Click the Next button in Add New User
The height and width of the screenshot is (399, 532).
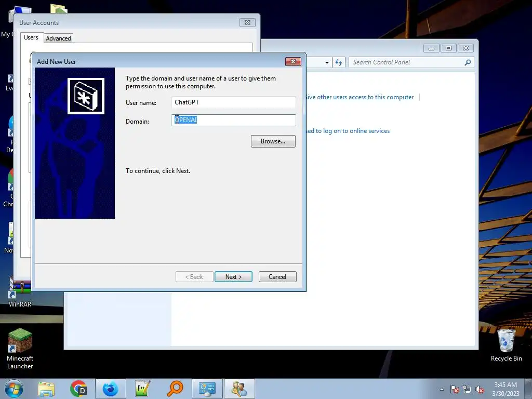(233, 277)
